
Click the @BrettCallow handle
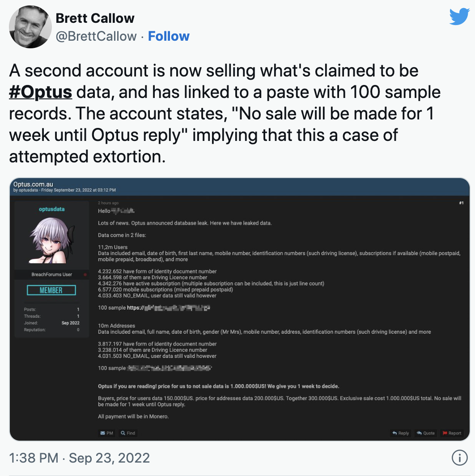click(x=97, y=36)
